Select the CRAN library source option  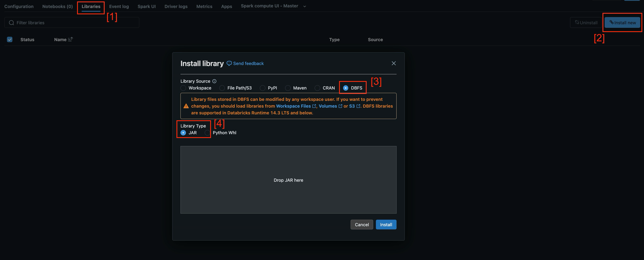pyautogui.click(x=318, y=88)
